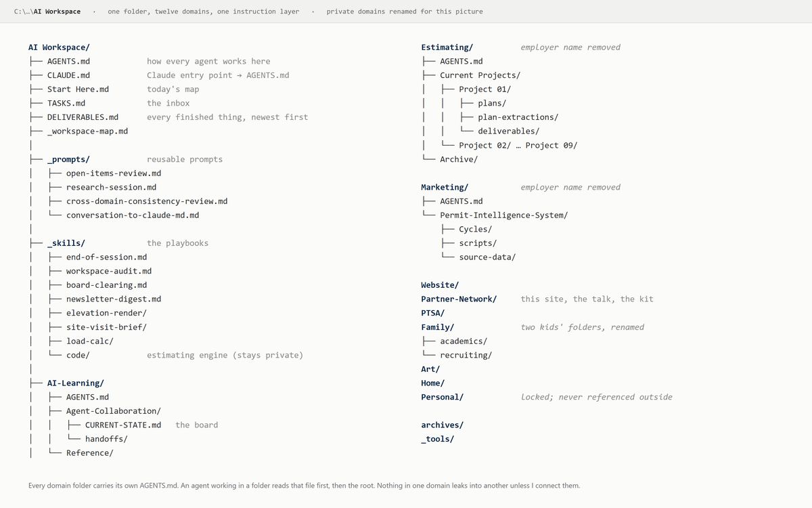Select Start Here.md file
Viewport: 812px width, 508px height.
click(x=78, y=89)
